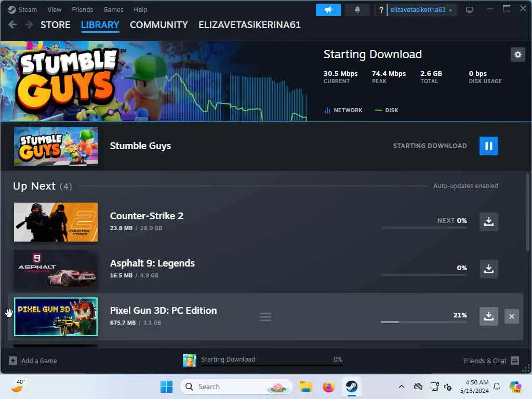Open download settings gear icon

[x=518, y=54]
